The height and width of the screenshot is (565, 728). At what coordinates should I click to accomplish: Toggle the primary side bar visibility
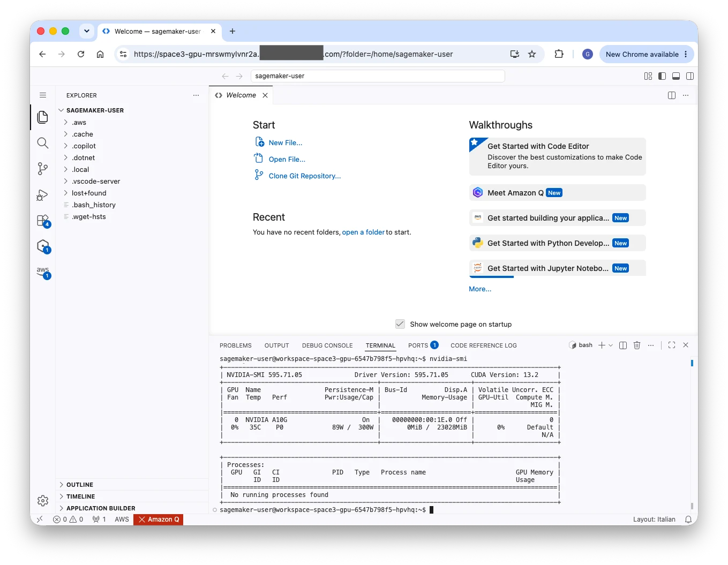[662, 76]
